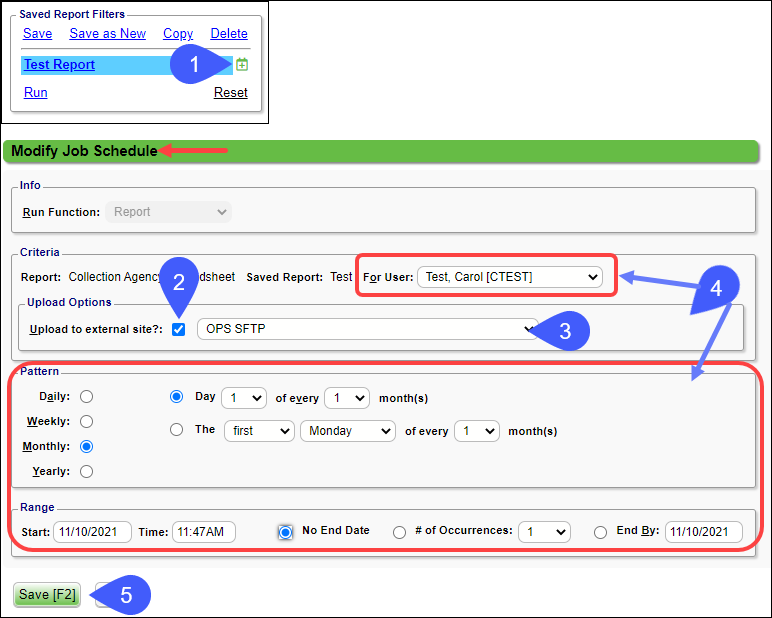Image resolution: width=772 pixels, height=618 pixels.
Task: Choose the Weekly pattern option
Action: pyautogui.click(x=86, y=422)
